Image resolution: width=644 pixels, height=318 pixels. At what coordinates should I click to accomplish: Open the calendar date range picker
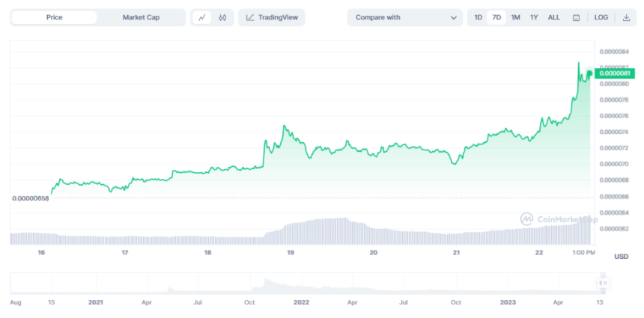pos(575,17)
